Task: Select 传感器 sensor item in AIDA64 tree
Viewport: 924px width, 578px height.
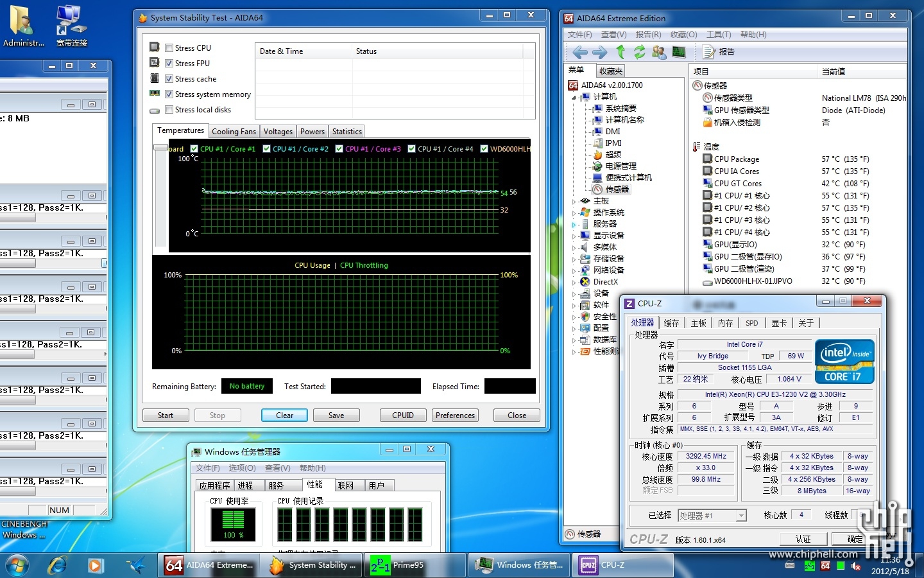Action: point(612,189)
